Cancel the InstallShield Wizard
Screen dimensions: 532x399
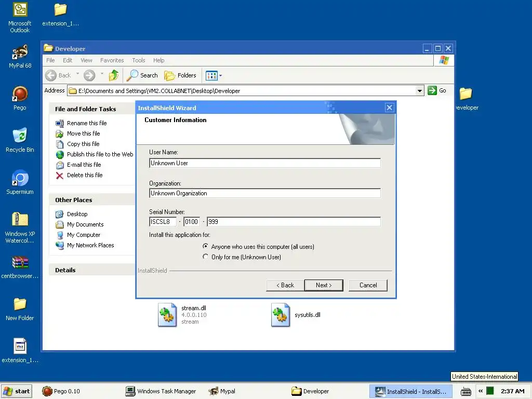[368, 285]
